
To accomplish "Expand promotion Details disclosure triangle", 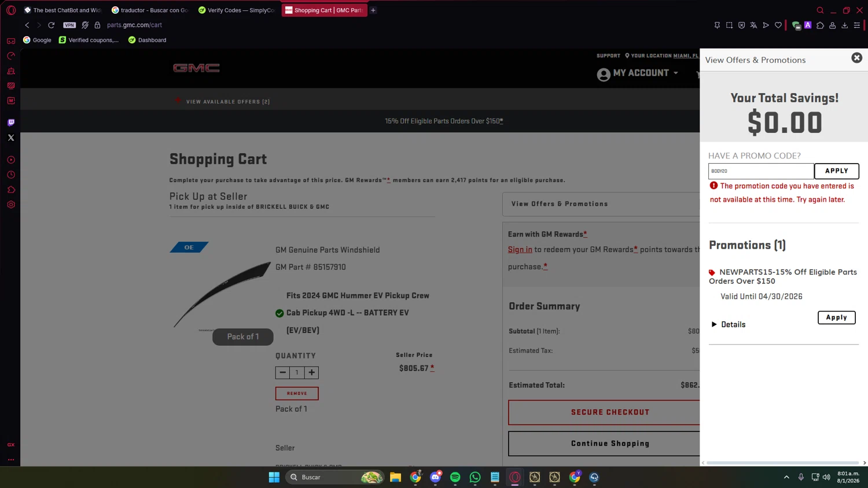I will [714, 324].
